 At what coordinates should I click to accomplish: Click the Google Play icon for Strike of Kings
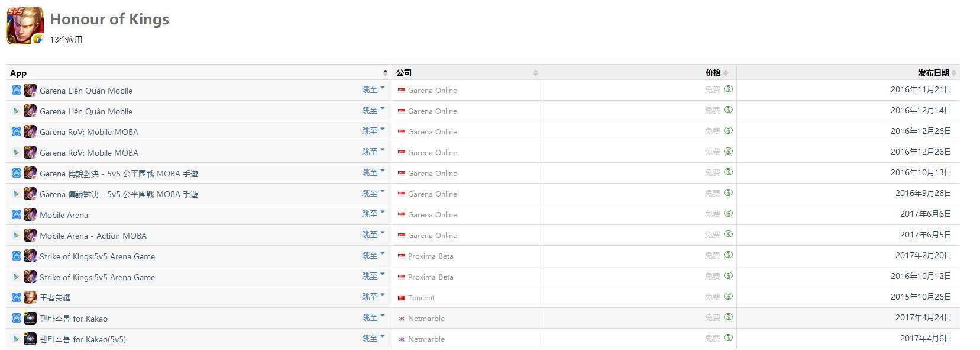pyautogui.click(x=17, y=277)
